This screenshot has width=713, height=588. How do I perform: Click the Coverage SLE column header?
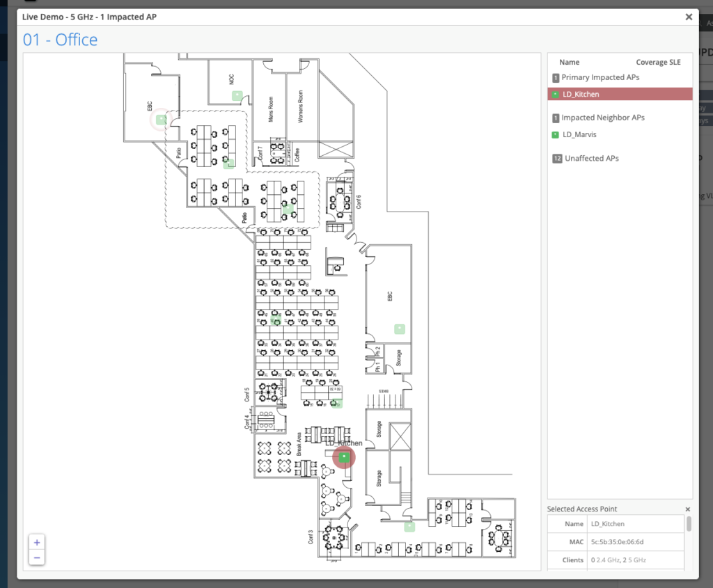click(x=658, y=62)
